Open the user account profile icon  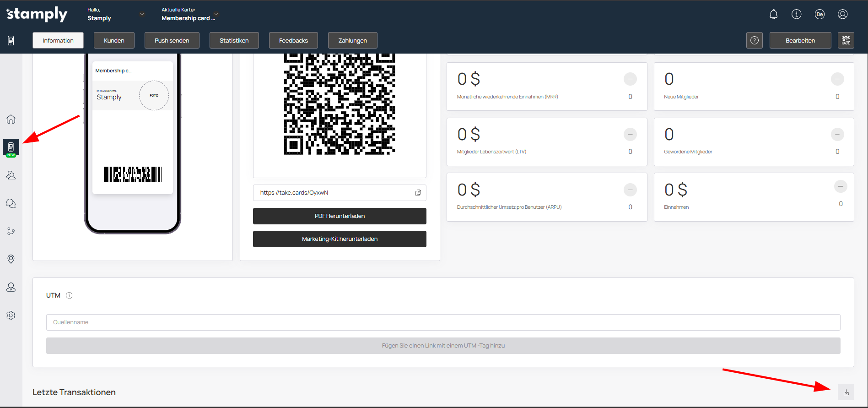842,14
